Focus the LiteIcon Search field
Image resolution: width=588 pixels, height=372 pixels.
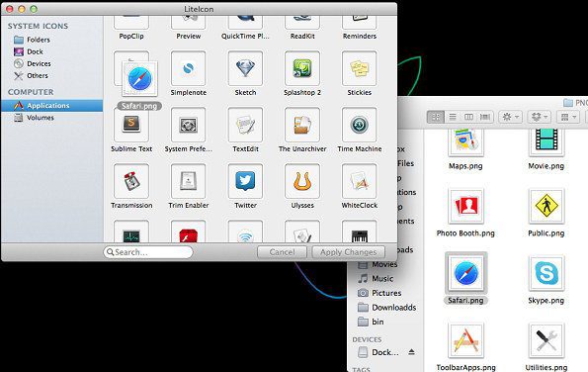(x=148, y=252)
